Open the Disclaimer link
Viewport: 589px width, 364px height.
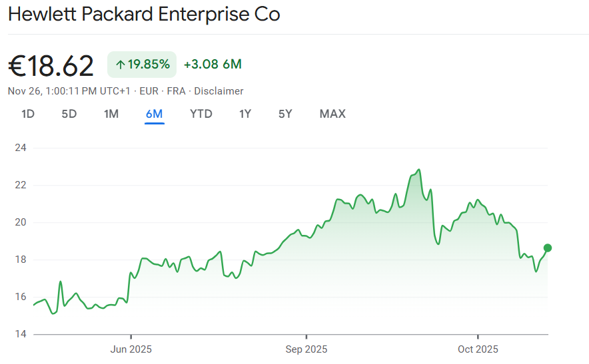pos(219,91)
